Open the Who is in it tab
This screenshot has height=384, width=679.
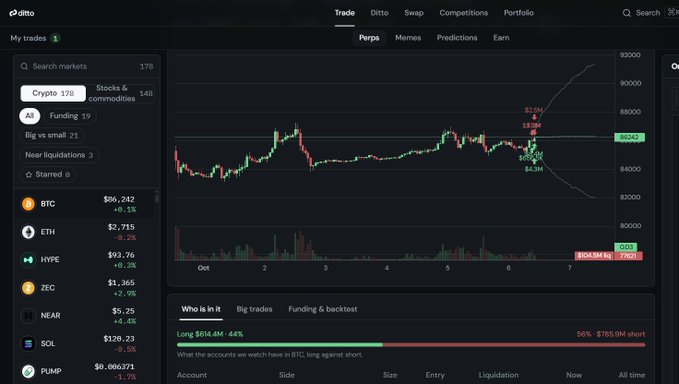click(201, 309)
